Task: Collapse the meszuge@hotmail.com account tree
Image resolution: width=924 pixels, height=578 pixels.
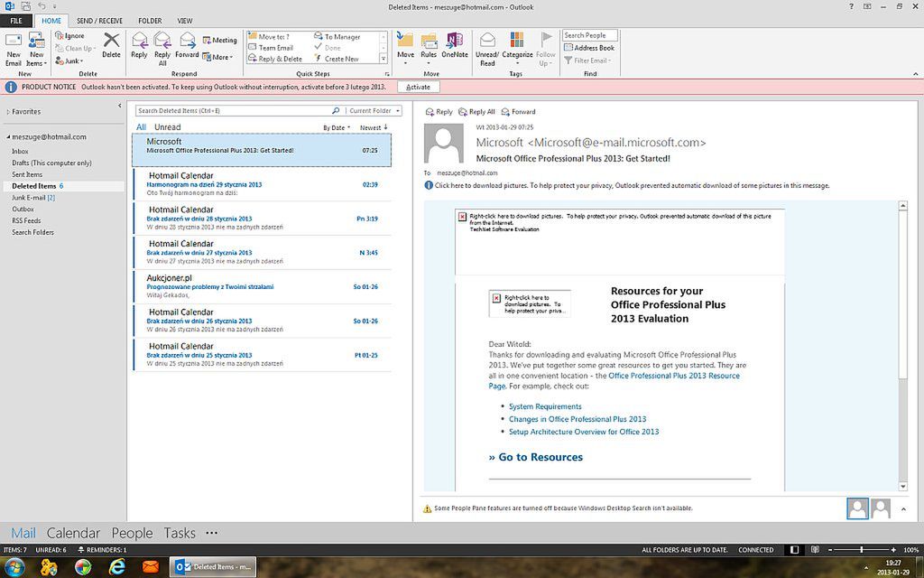Action: [8, 137]
